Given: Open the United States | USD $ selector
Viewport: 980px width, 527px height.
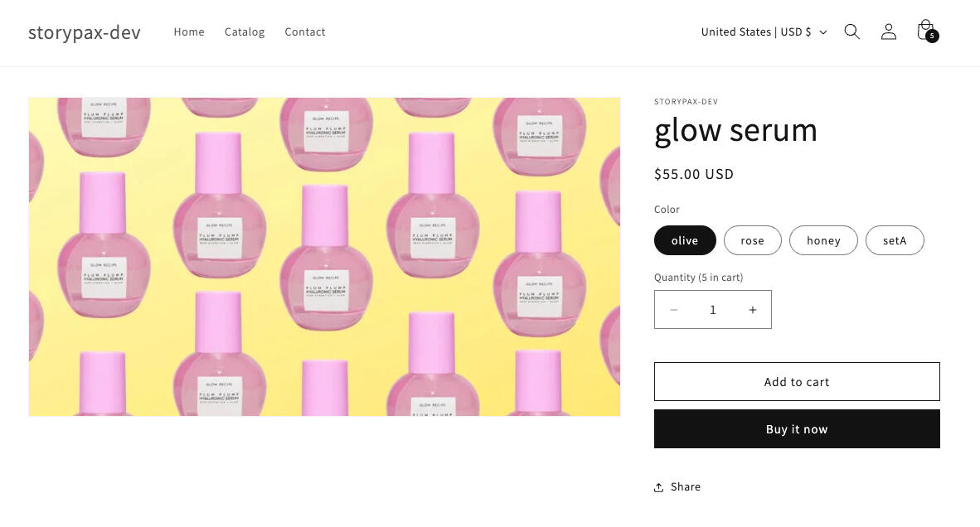Looking at the screenshot, I should 756,31.
